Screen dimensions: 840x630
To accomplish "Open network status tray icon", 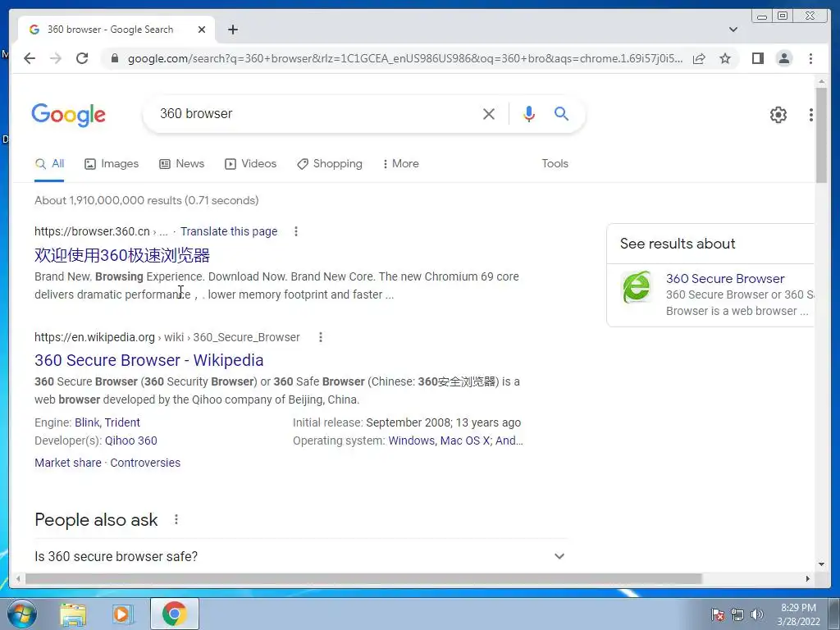I will [737, 614].
